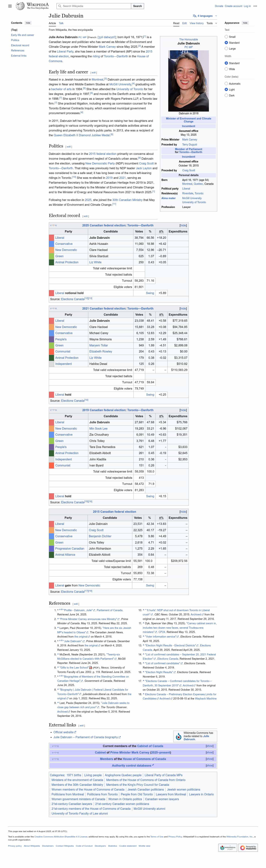Select the Small text size option
Screen dimensions: 266x868
(x=226, y=37)
